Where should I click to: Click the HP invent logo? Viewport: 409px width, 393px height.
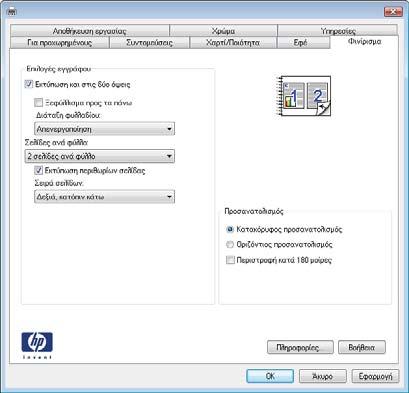37,346
